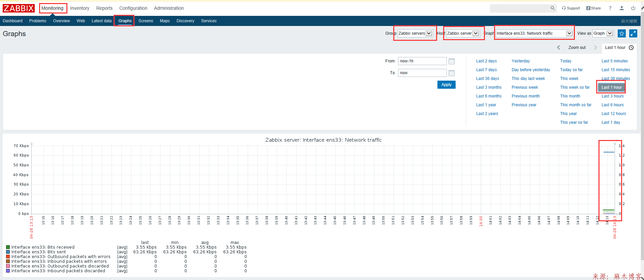Click pink Outbound packets discarded swatch
The width and height of the screenshot is (644, 280).
click(8, 266)
